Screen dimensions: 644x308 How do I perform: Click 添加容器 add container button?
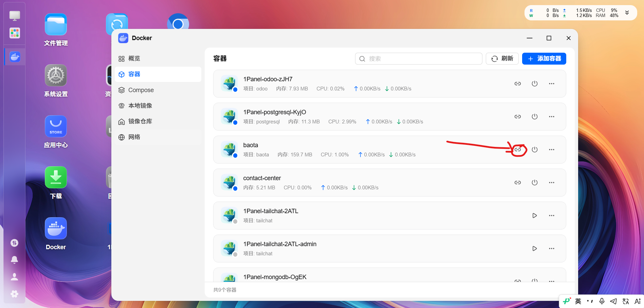point(544,58)
